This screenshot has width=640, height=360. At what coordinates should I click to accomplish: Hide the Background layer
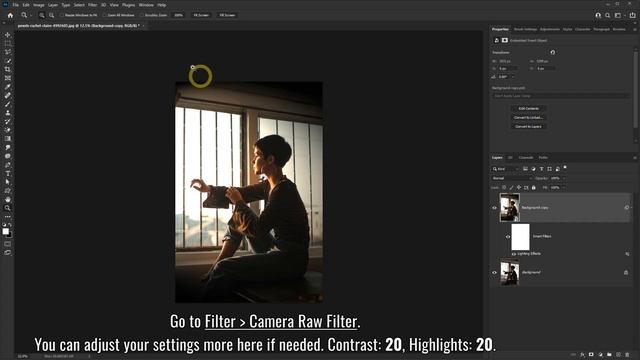(x=494, y=272)
